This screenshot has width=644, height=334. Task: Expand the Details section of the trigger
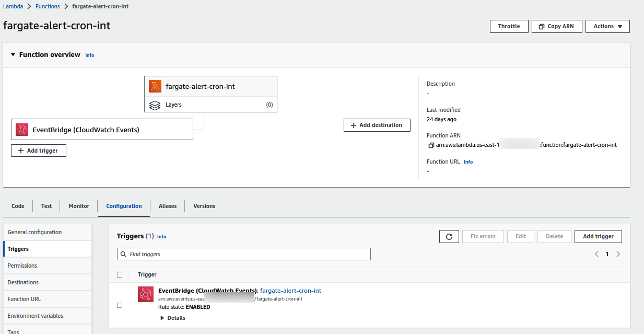point(172,317)
